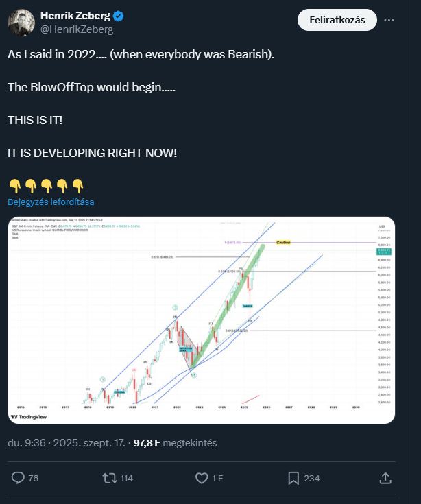Image resolution: width=421 pixels, height=504 pixels.
Task: Like the post with heart icon
Action: coord(202,478)
